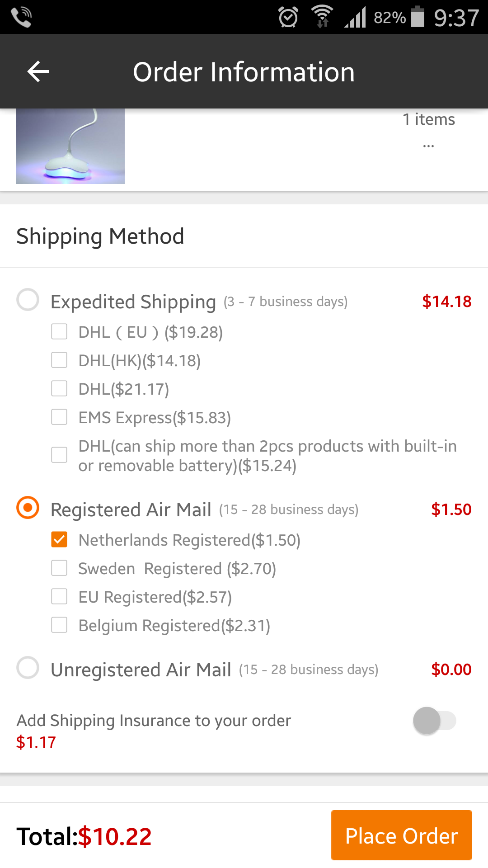488x868 pixels.
Task: Check DHL (EU) $19.28 option
Action: (59, 331)
